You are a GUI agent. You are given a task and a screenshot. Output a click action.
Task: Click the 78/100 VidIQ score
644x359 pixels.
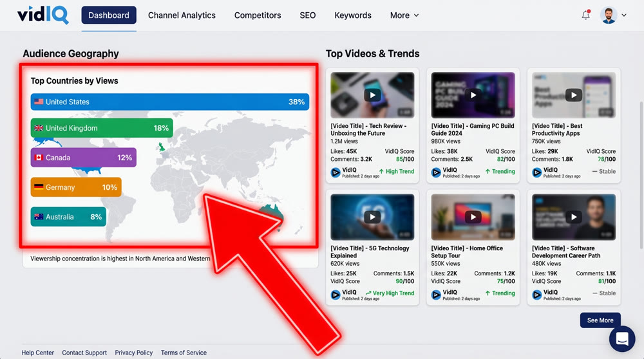(606, 159)
